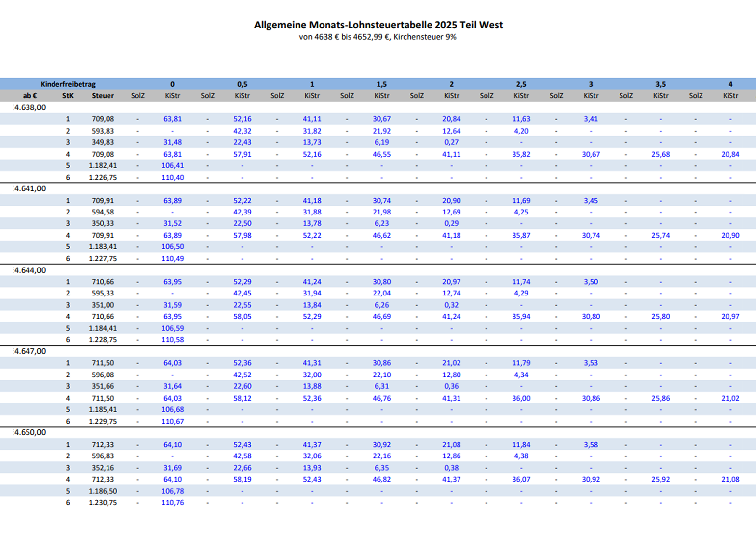756x536 pixels.
Task: Click the Steuer value '1.229,75'
Action: pos(103,421)
